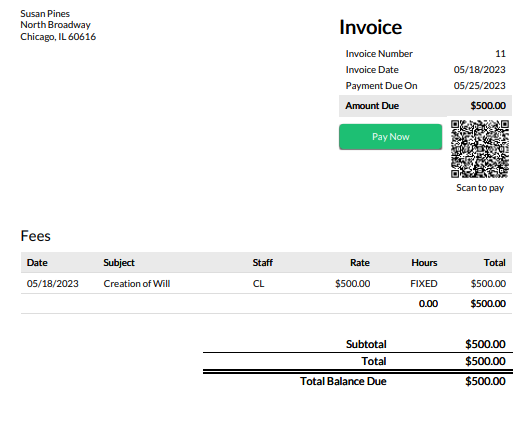This screenshot has height=441, width=527.
Task: Click the Date column header
Action: click(x=37, y=263)
